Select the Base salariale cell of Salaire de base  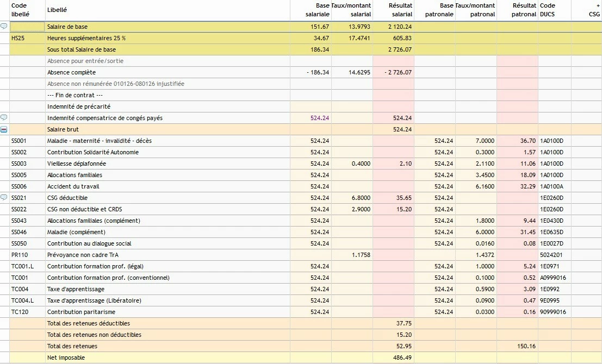(x=320, y=27)
